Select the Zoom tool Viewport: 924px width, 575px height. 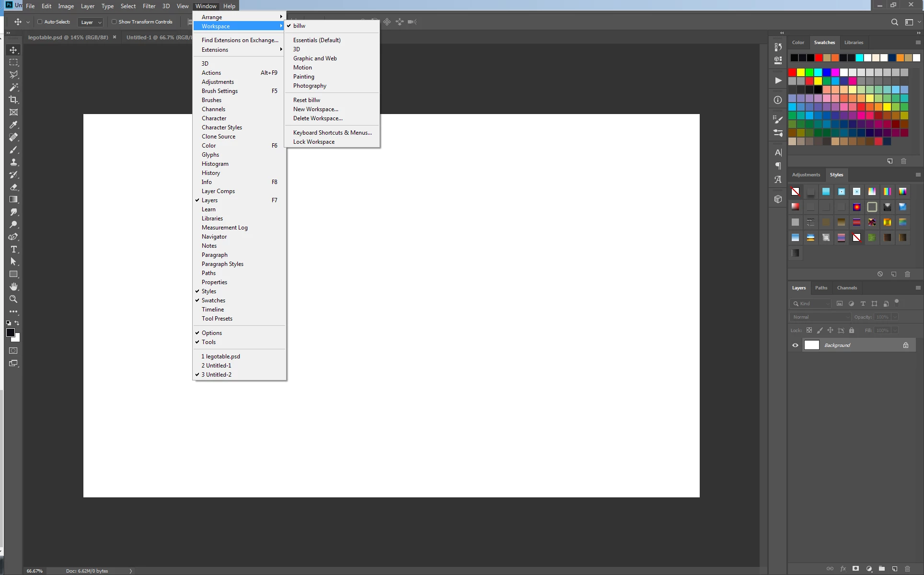[13, 299]
